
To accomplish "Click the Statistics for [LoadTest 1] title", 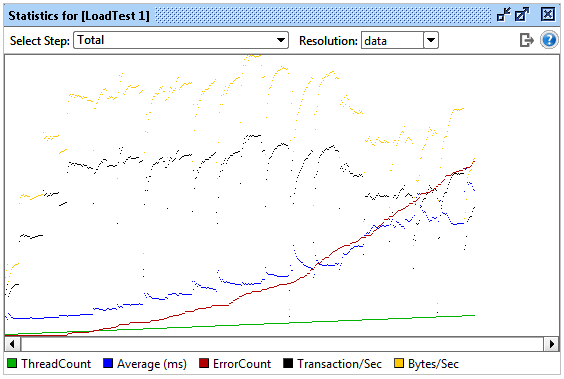I will click(79, 16).
